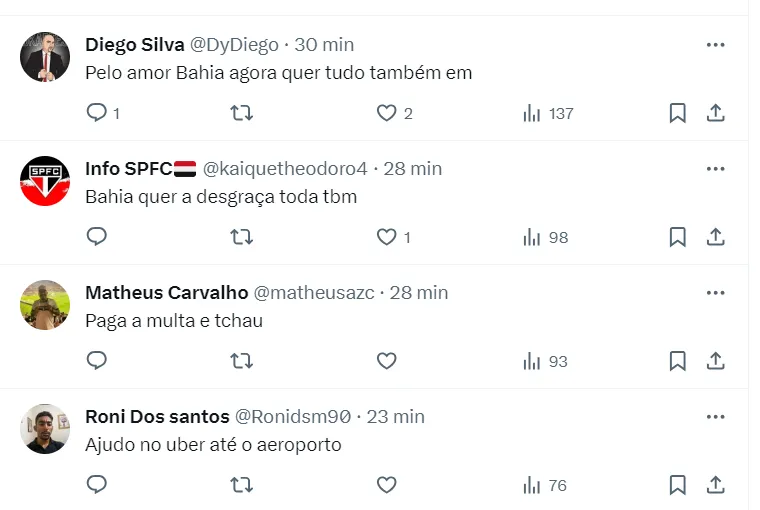This screenshot has width=760, height=510.
Task: View analytics on Roni Dos santos's tweet
Action: [544, 485]
